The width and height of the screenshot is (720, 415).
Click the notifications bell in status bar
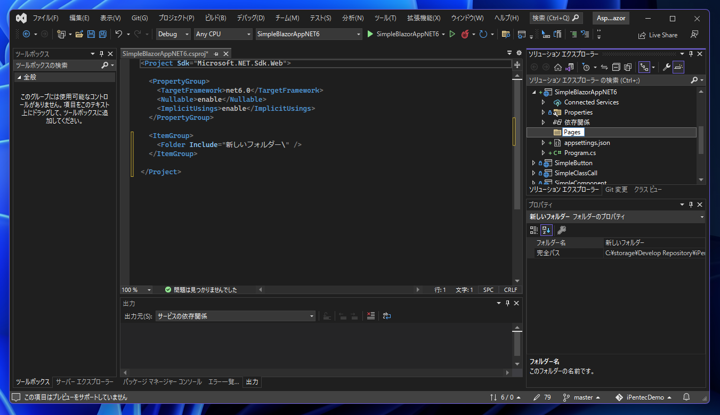[686, 397]
